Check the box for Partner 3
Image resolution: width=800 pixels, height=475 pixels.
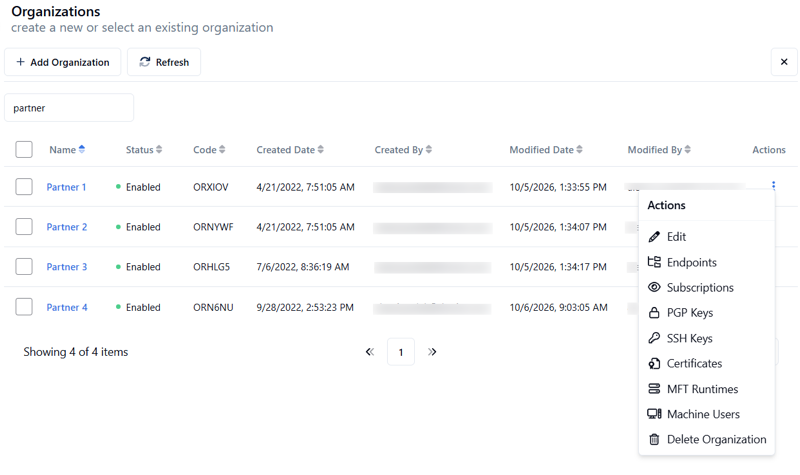[x=24, y=266]
